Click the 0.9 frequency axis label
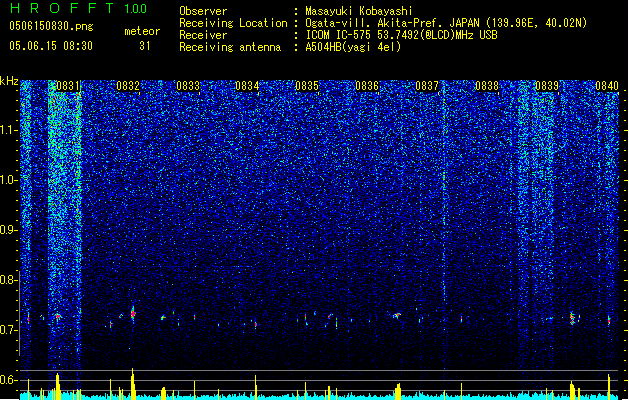 pos(8,230)
